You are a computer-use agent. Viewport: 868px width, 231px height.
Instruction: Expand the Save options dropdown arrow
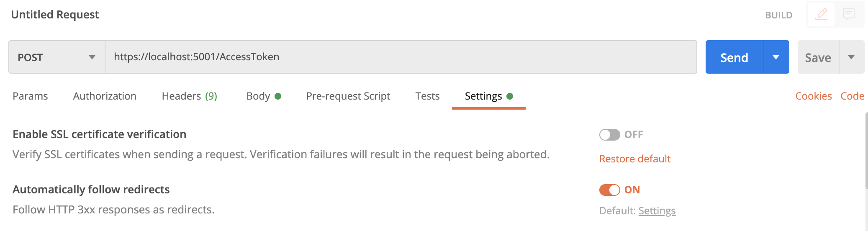click(851, 57)
